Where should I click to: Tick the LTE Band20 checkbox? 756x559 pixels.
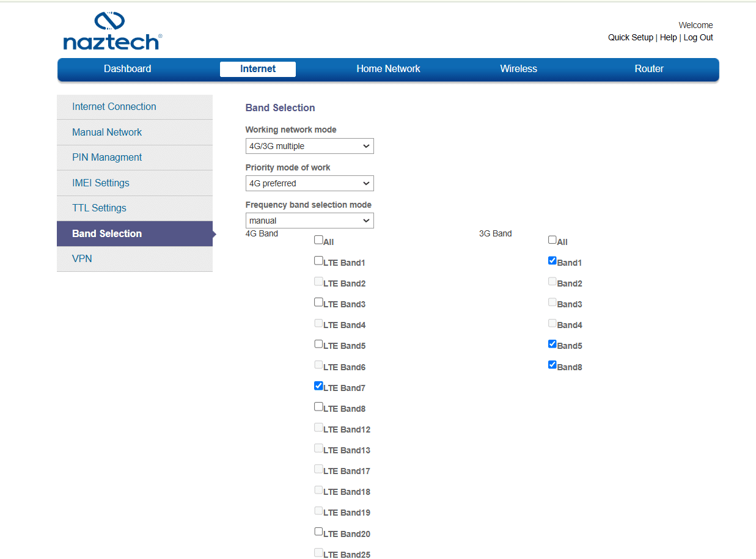click(318, 532)
